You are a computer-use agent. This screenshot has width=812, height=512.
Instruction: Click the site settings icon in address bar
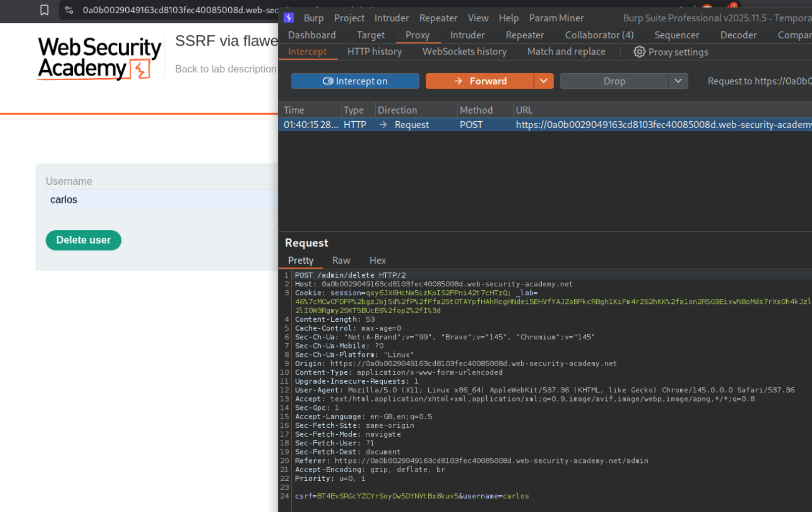(x=69, y=10)
